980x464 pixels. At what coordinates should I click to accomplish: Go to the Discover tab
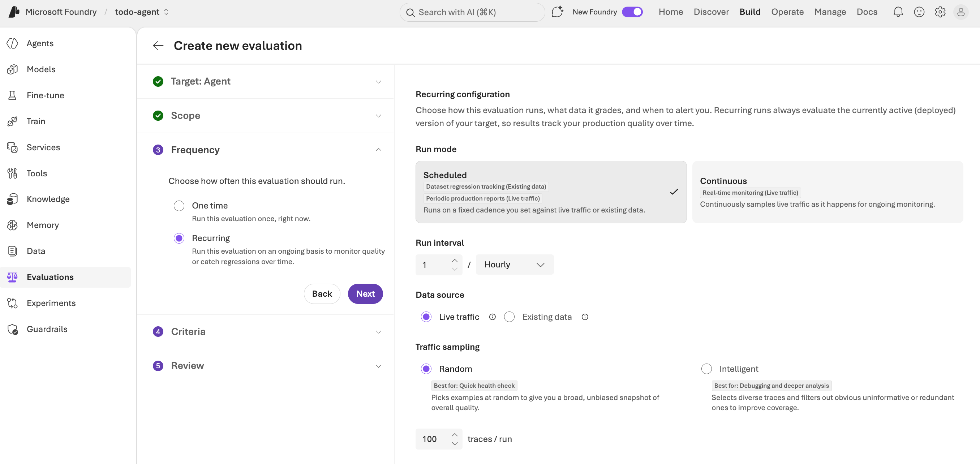point(711,12)
